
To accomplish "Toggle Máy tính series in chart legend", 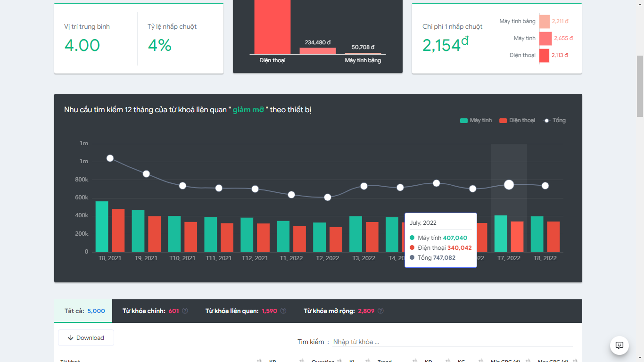I will (476, 121).
